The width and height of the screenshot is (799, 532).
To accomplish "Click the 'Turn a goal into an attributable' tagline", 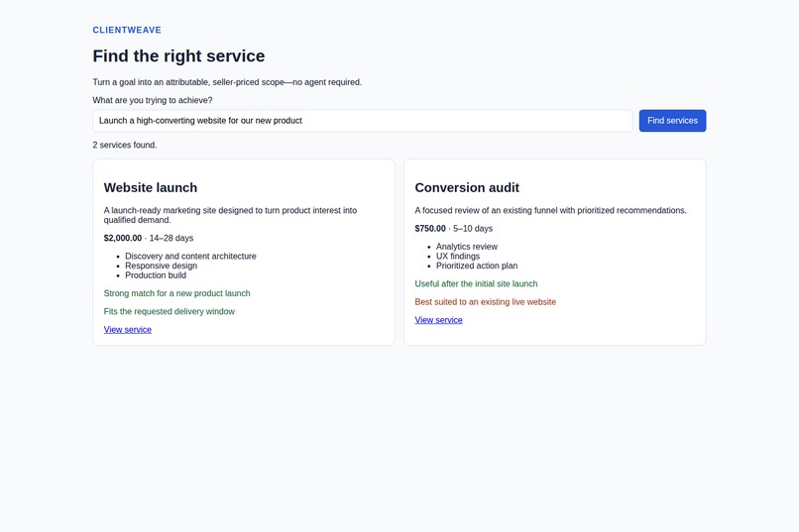I will pyautogui.click(x=227, y=82).
